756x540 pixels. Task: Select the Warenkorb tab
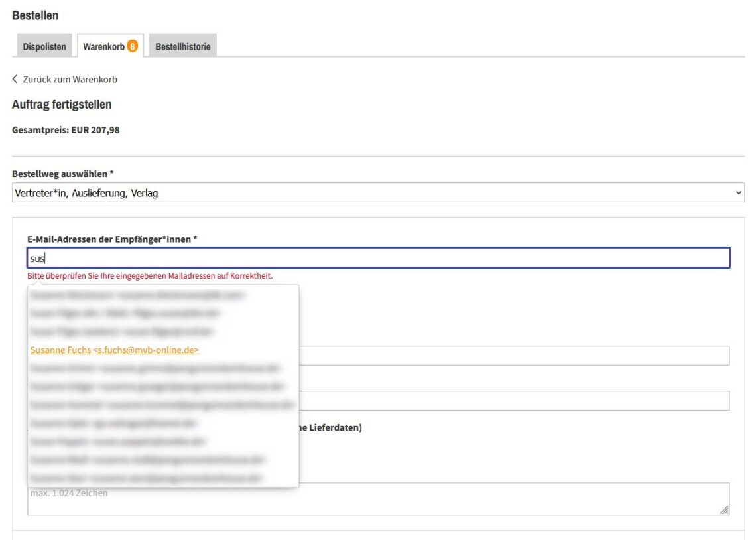pos(103,46)
